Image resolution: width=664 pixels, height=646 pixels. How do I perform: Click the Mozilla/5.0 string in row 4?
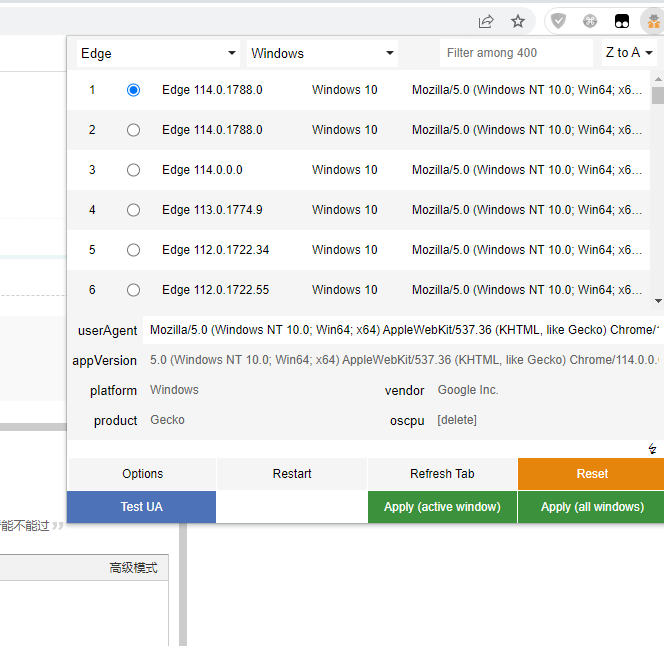point(527,210)
